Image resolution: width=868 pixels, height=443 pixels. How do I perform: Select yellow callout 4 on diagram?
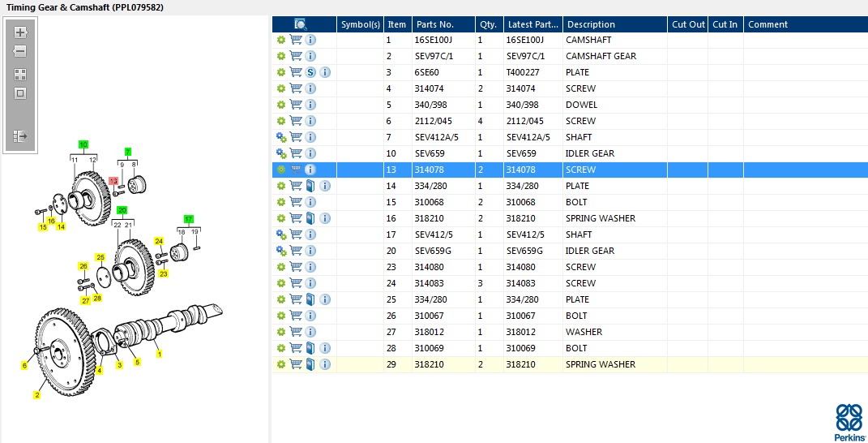(x=99, y=370)
